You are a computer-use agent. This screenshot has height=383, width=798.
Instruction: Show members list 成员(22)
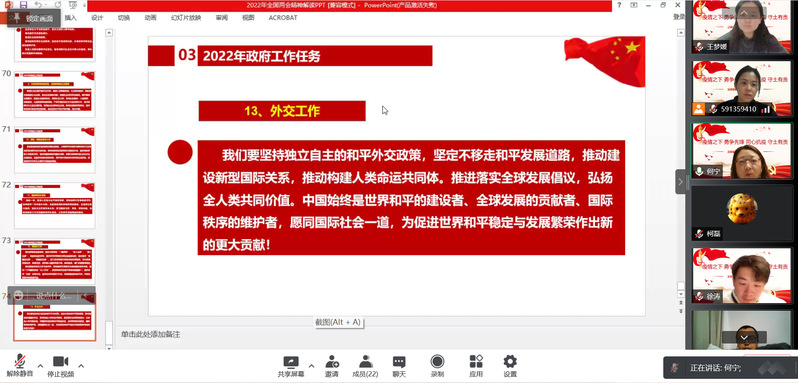(365, 366)
